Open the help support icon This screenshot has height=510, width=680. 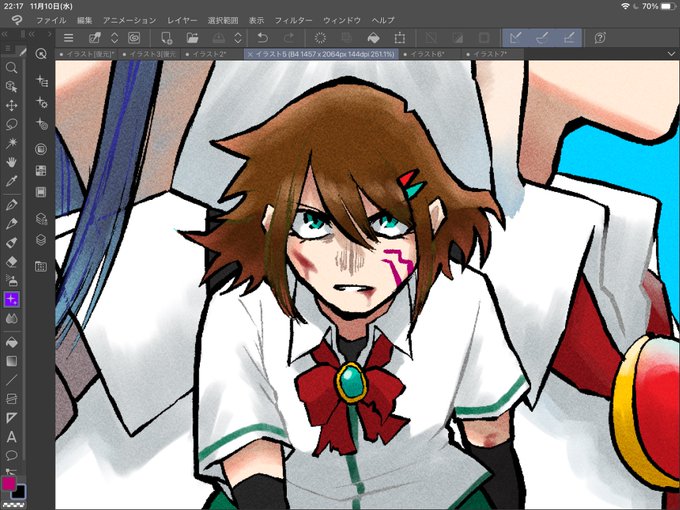pos(600,38)
